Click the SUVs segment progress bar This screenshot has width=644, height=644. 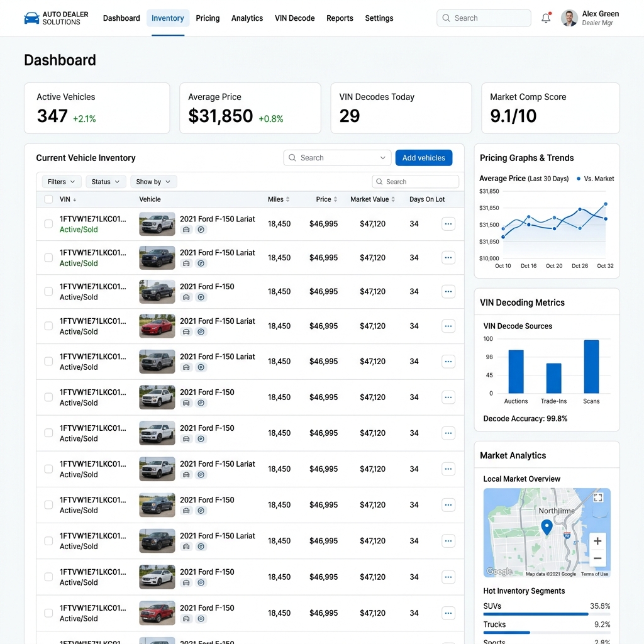547,614
